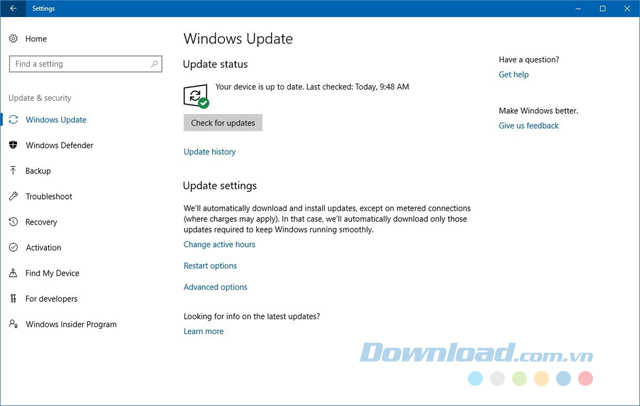The width and height of the screenshot is (640, 406).
Task: Click the Windows Defender shield icon
Action: [x=13, y=145]
